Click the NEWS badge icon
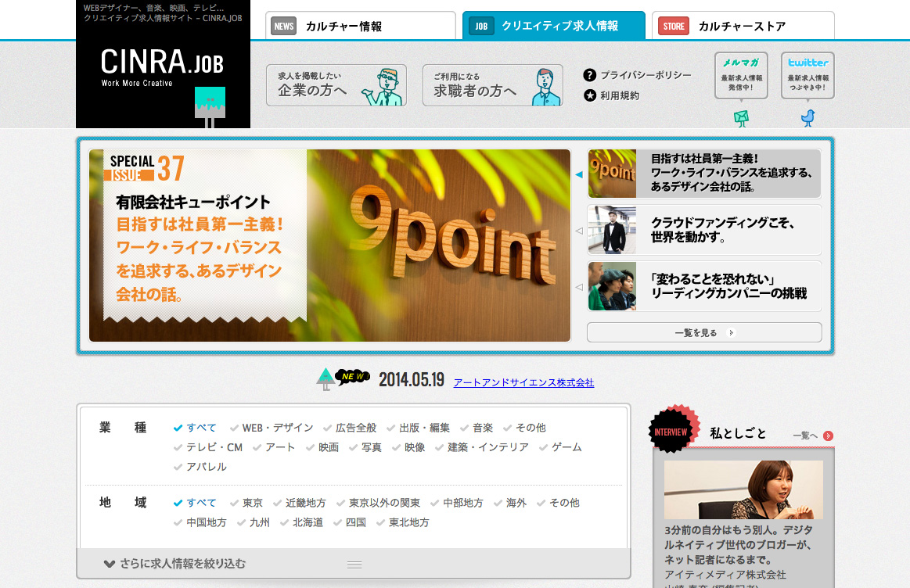This screenshot has width=910, height=588. 284,26
